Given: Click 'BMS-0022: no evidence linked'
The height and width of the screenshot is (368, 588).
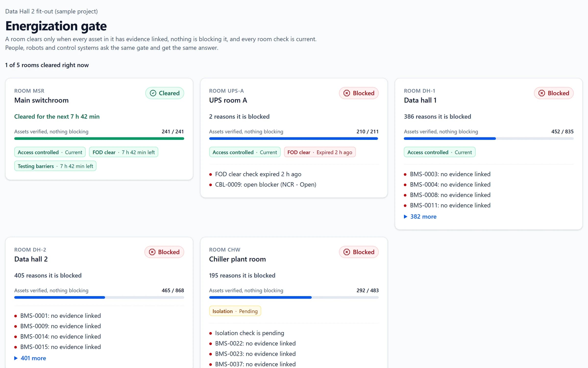Looking at the screenshot, I should click(x=255, y=343).
